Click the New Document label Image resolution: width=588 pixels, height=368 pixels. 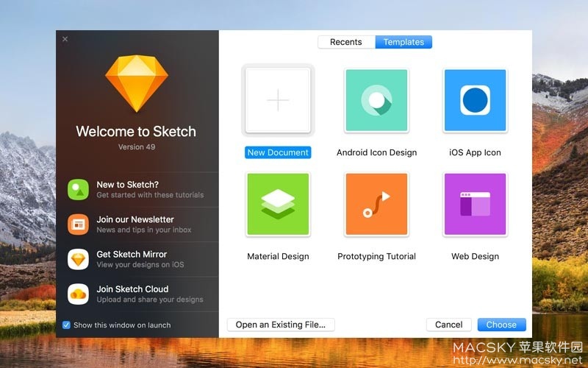(278, 152)
